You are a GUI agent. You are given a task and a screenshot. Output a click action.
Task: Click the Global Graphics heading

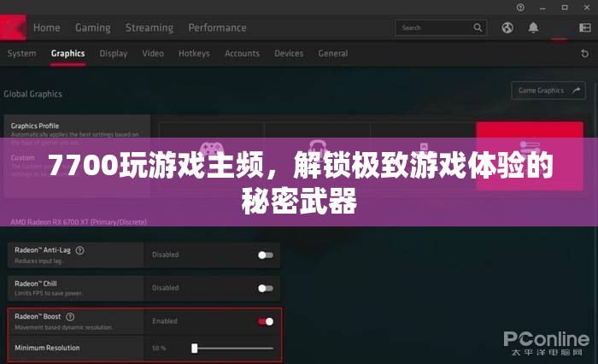(32, 94)
